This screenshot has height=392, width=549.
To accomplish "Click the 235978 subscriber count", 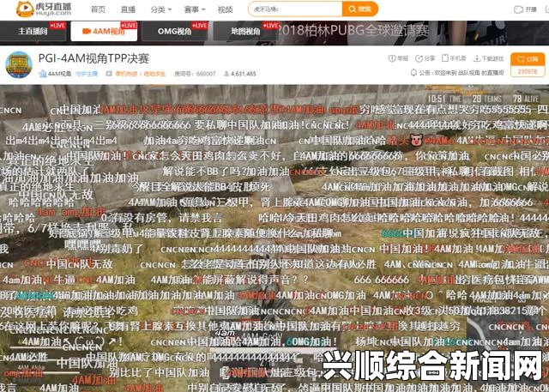I will pyautogui.click(x=528, y=71).
